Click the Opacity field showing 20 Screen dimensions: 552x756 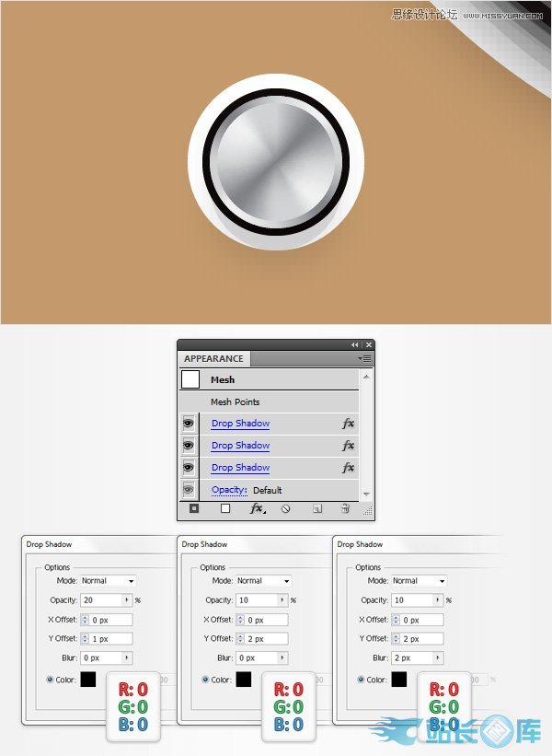[x=101, y=600]
